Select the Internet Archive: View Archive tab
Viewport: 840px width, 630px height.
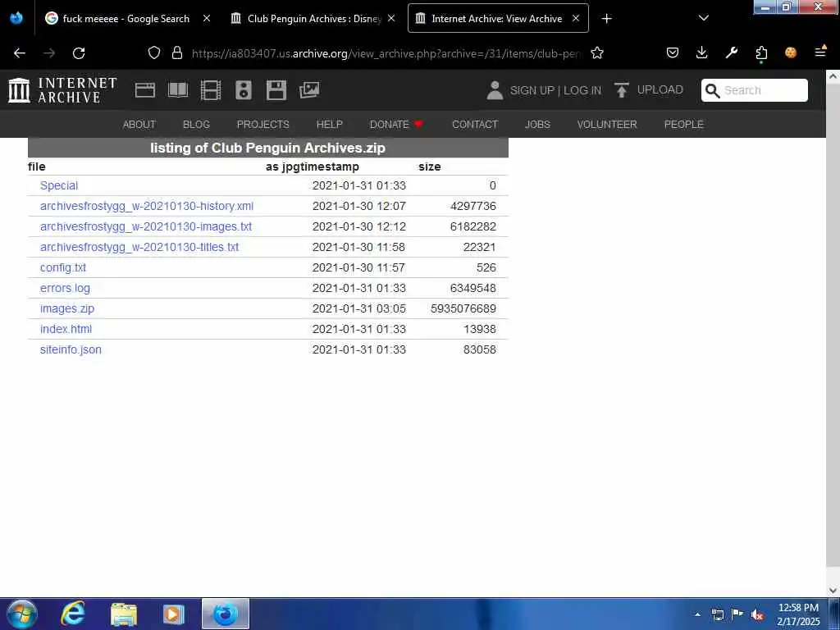click(x=497, y=19)
